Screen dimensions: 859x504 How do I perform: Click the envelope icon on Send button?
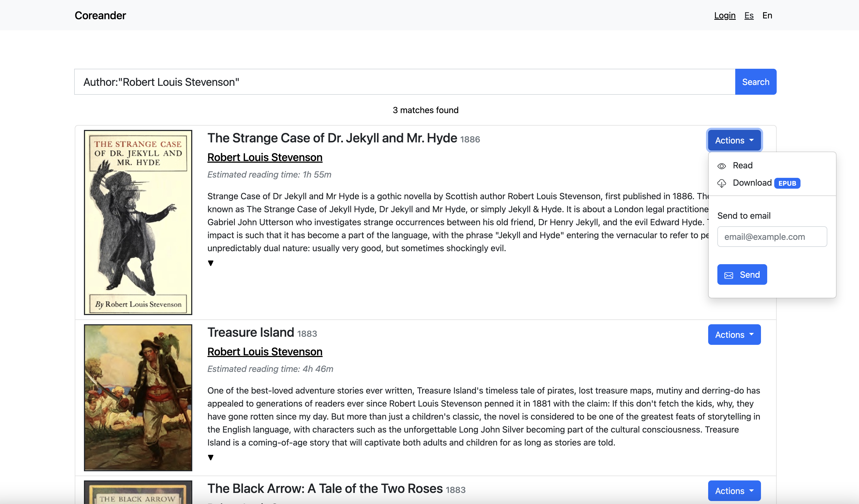click(x=728, y=275)
